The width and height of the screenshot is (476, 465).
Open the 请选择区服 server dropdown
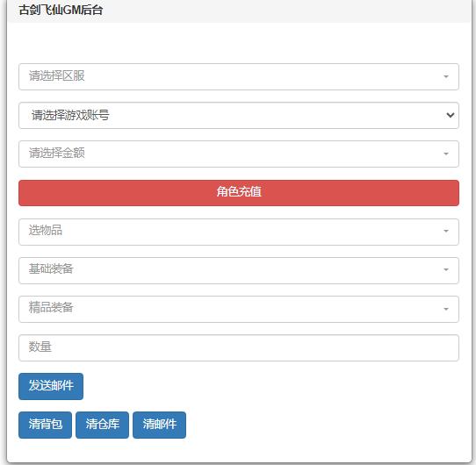point(239,76)
